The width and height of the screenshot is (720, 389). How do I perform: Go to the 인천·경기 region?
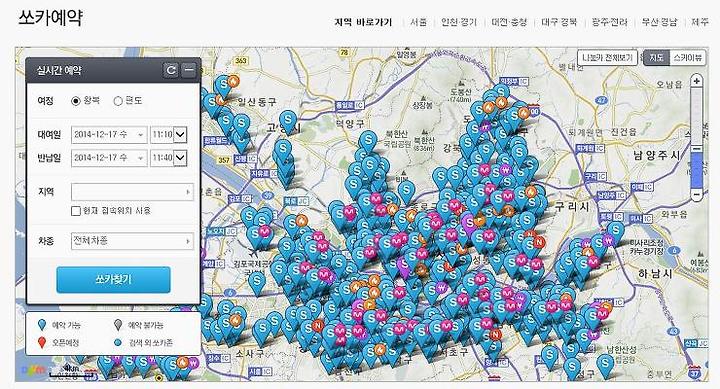pyautogui.click(x=459, y=22)
